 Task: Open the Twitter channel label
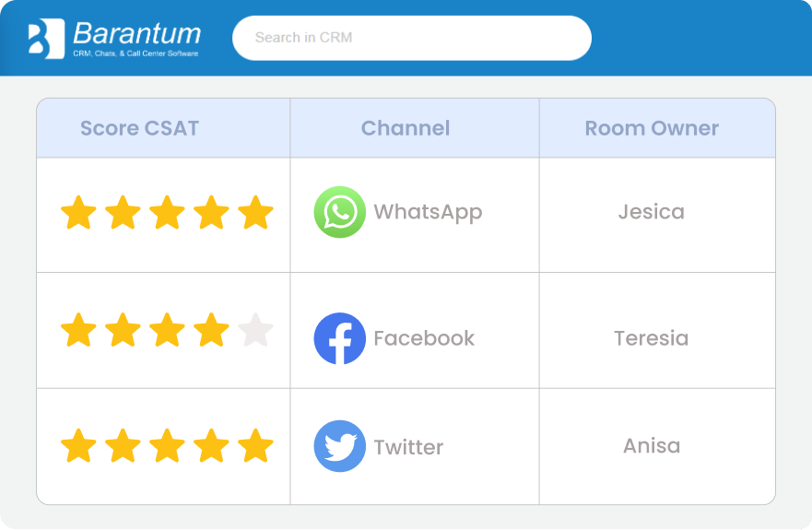[x=408, y=447]
